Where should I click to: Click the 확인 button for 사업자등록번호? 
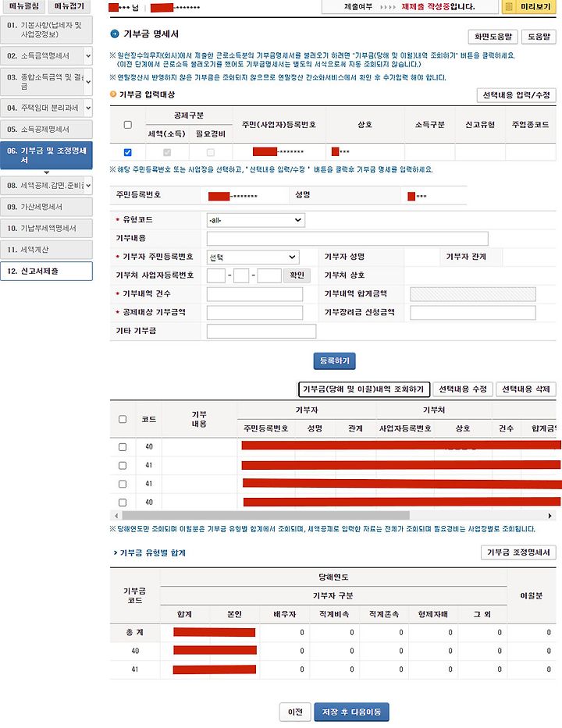tap(297, 275)
